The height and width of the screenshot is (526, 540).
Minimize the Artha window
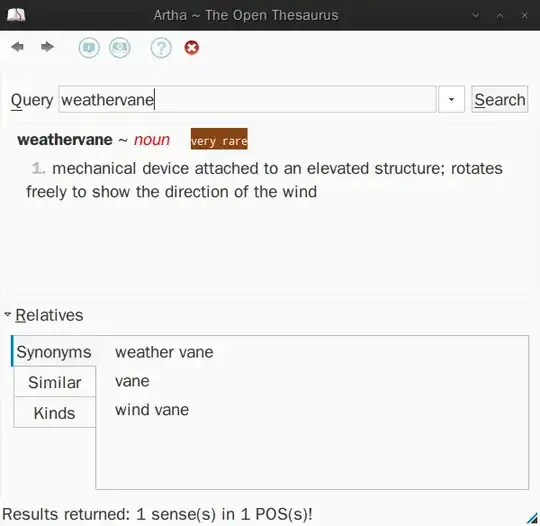pos(476,16)
